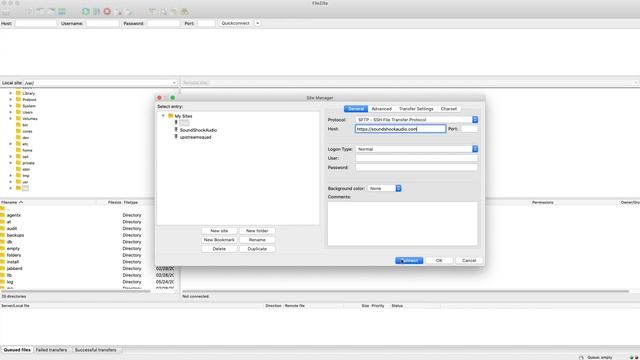The width and height of the screenshot is (640, 360).
Task: Click the Volumes folder icon in tree
Action: (x=18, y=118)
